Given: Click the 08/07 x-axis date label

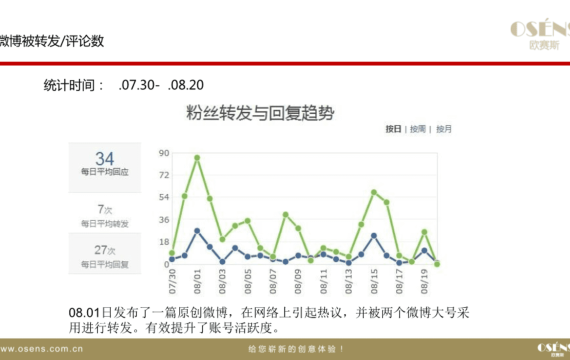Looking at the screenshot, I should 273,281.
